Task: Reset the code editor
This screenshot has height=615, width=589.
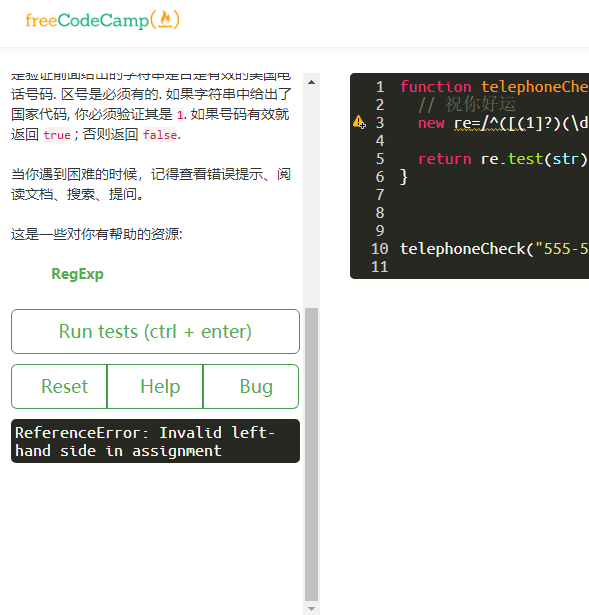Action: tap(59, 386)
